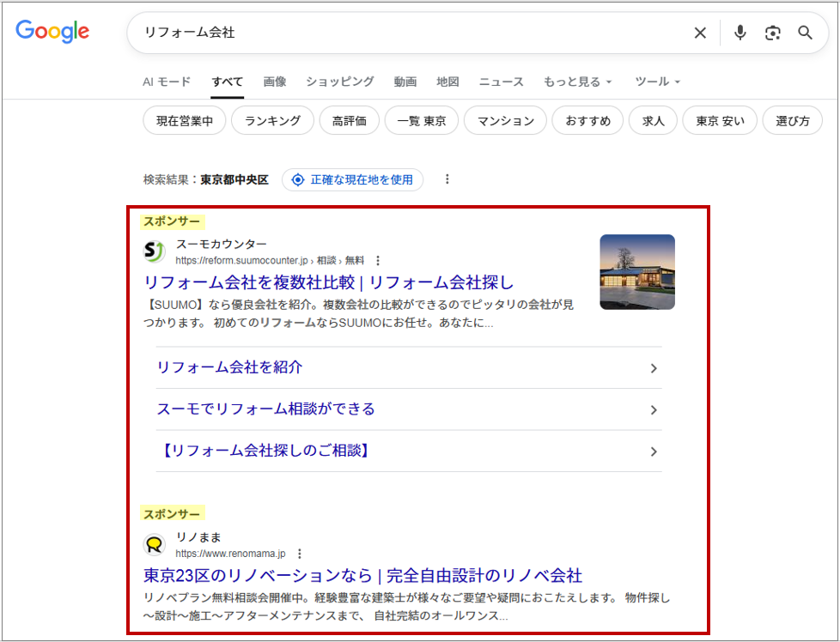This screenshot has width=840, height=642.
Task: Toggle the 現在営業中 filter chip
Action: point(184,120)
